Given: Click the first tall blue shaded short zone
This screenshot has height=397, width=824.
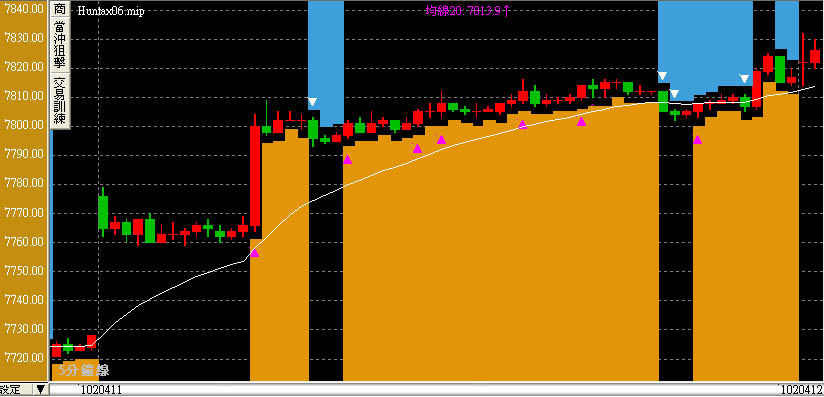Looking at the screenshot, I should click(326, 62).
